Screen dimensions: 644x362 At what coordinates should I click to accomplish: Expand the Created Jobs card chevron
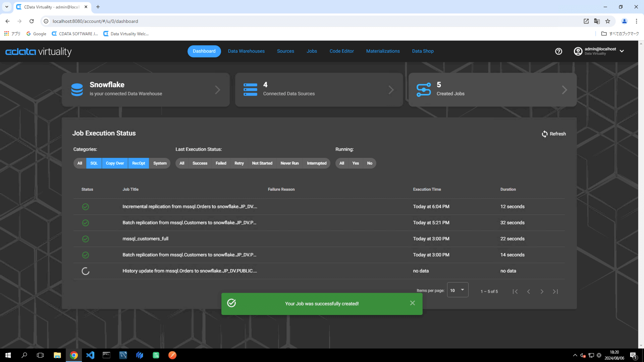tap(564, 90)
